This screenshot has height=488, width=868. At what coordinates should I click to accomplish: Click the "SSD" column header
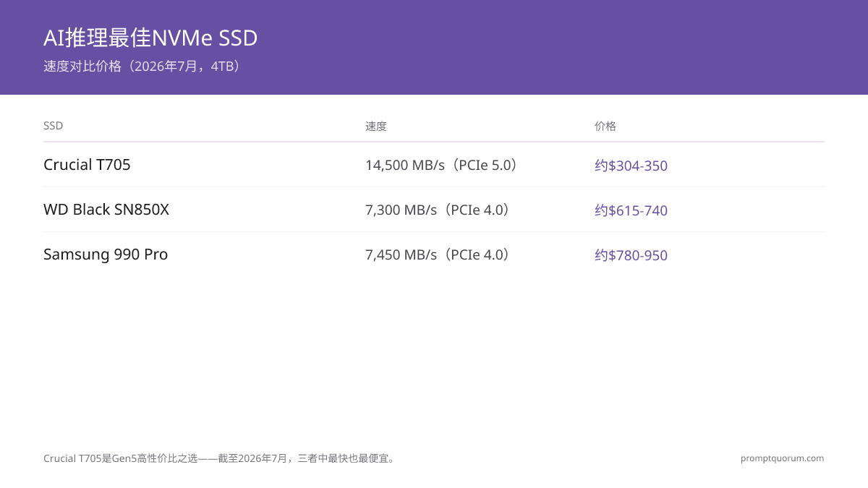[54, 126]
